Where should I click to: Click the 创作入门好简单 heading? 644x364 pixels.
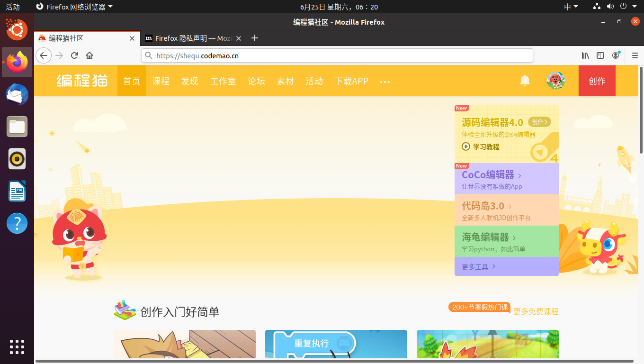pyautogui.click(x=180, y=312)
